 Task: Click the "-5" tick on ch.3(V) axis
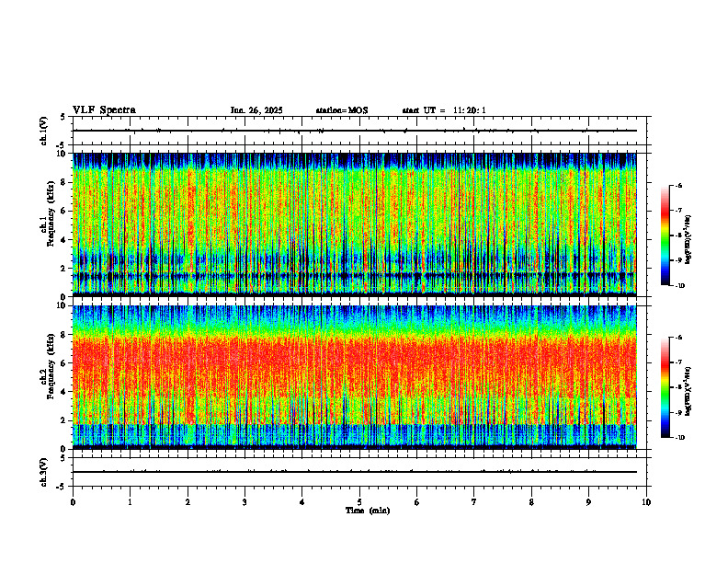click(x=62, y=487)
